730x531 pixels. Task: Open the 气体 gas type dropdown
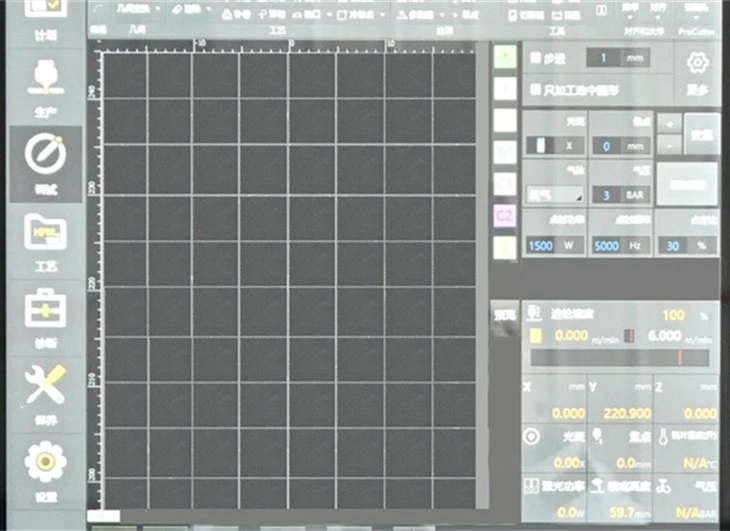(x=554, y=195)
